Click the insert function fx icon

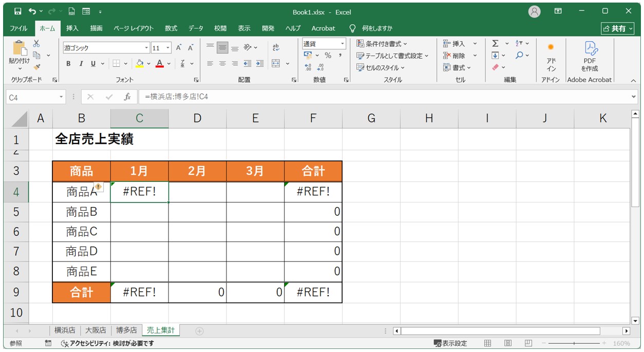coord(127,97)
